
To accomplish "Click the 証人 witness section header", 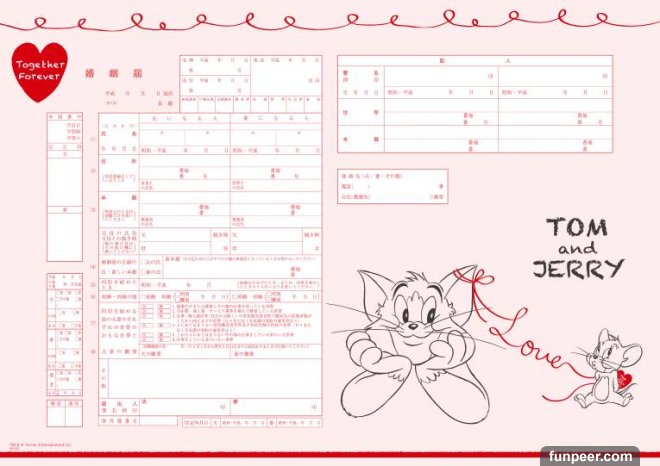I will (474, 62).
